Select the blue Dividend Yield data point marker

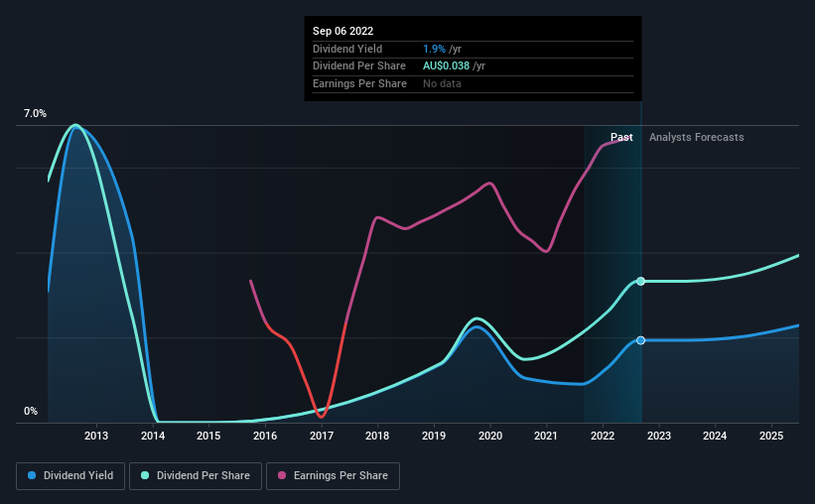(x=641, y=340)
